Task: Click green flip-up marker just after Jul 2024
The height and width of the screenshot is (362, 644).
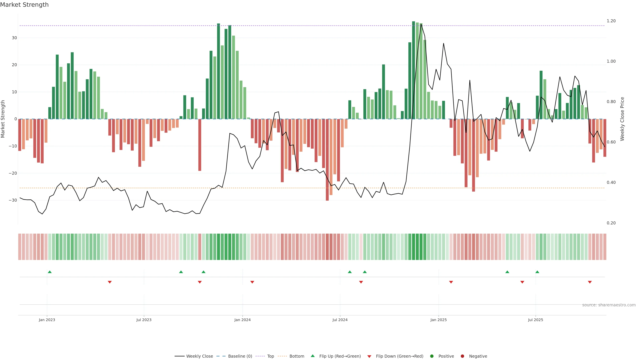Action: coord(350,272)
